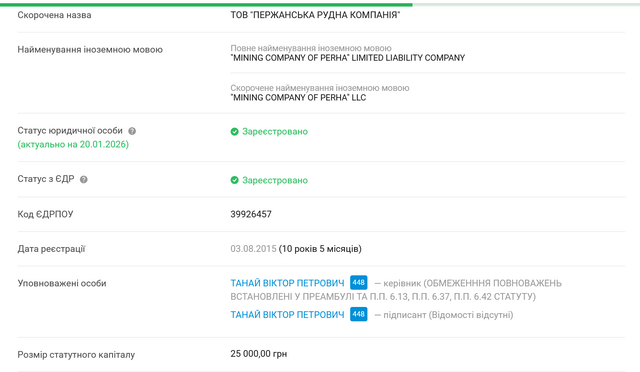Click the Уповноважені особи label
This screenshot has height=372, width=640.
coord(62,283)
